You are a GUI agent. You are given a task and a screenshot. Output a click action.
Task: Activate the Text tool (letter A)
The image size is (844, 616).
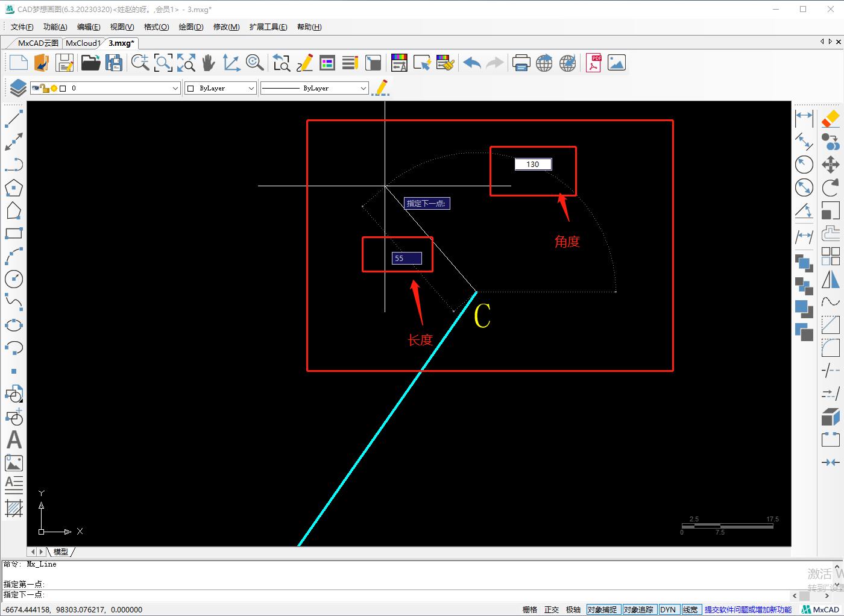[13, 440]
